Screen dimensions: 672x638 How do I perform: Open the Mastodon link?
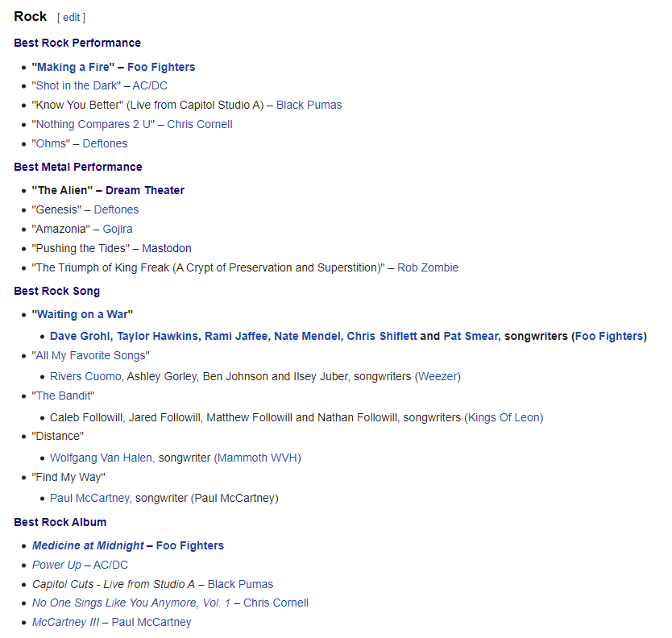pyautogui.click(x=167, y=249)
